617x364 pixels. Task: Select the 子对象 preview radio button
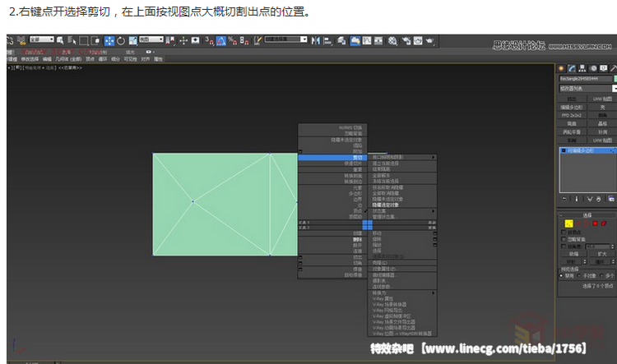tap(579, 276)
